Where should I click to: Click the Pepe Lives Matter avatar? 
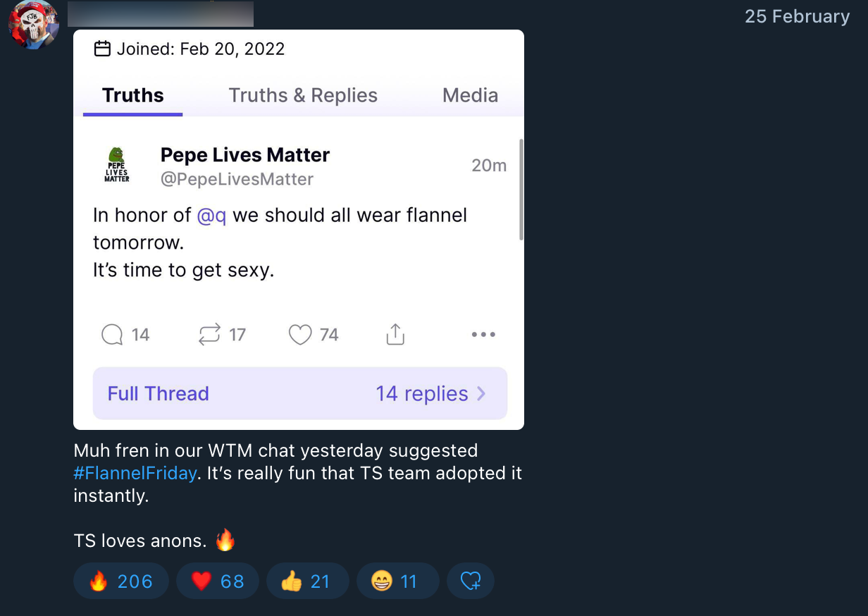click(117, 165)
